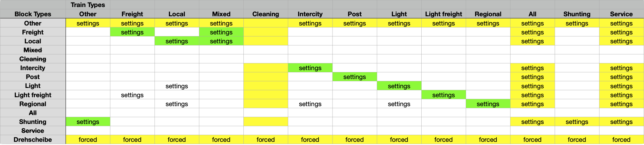Click green settings in Post row, Post column
The width and height of the screenshot is (644, 145).
[x=355, y=77]
